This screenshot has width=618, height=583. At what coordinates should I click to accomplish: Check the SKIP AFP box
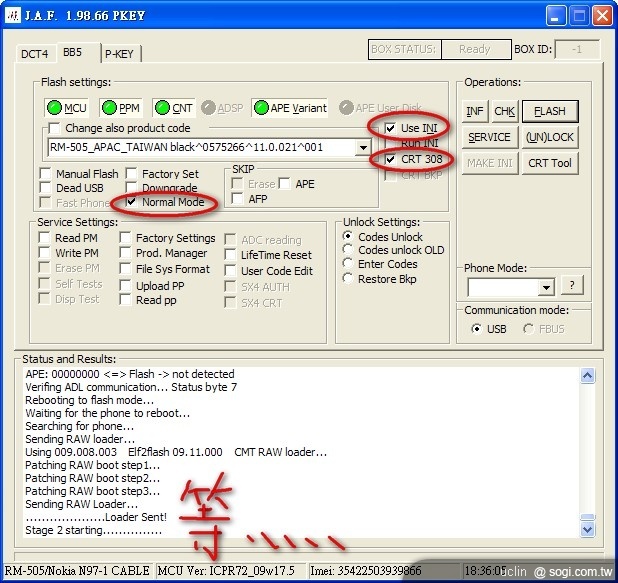coord(237,199)
